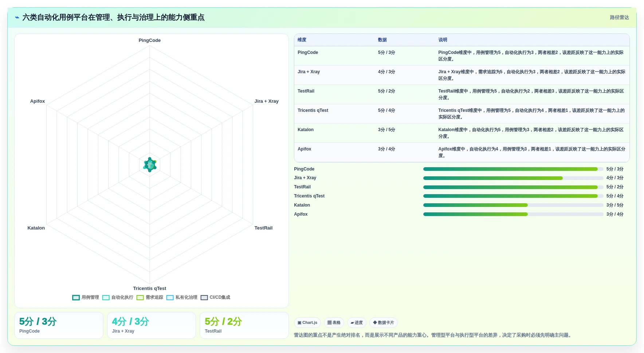Toggle 自动化执行 legend swatch

106,298
